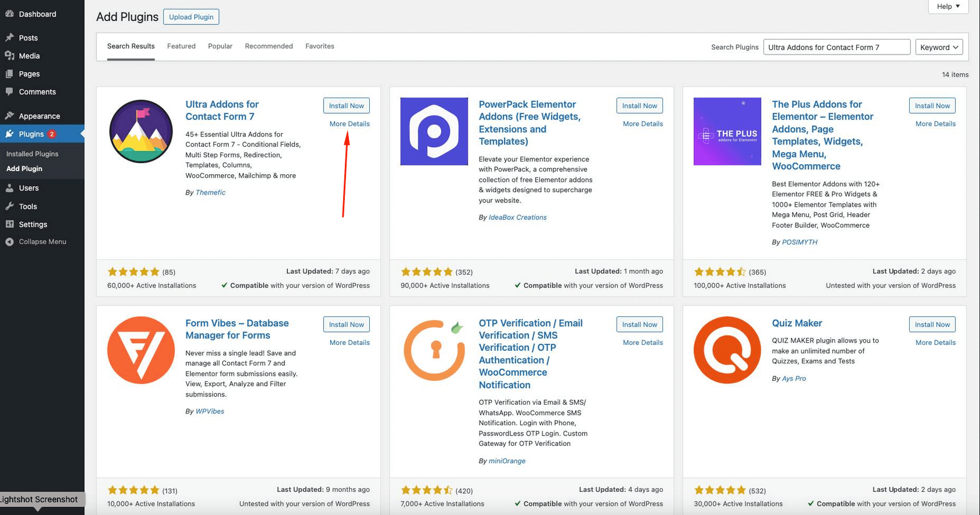Open author link IdeaBox Creations
The width and height of the screenshot is (980, 515).
coord(517,217)
